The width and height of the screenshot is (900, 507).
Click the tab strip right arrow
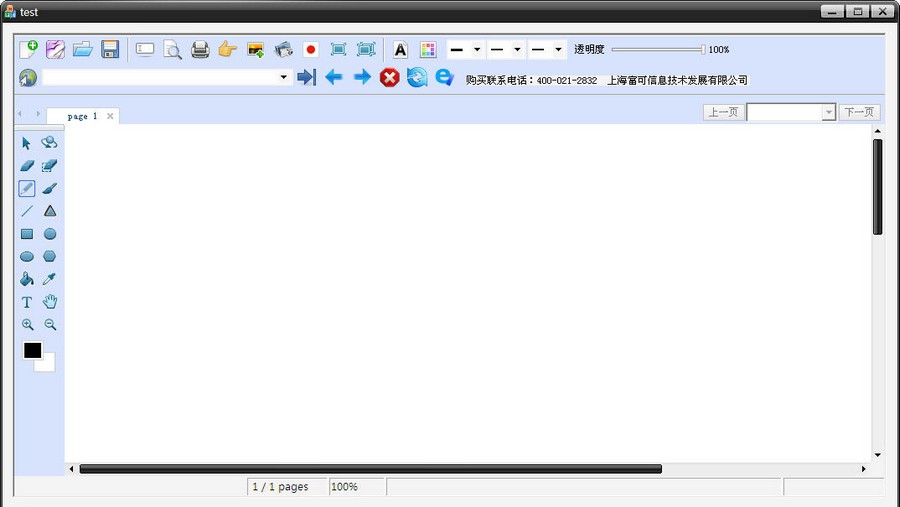point(38,114)
